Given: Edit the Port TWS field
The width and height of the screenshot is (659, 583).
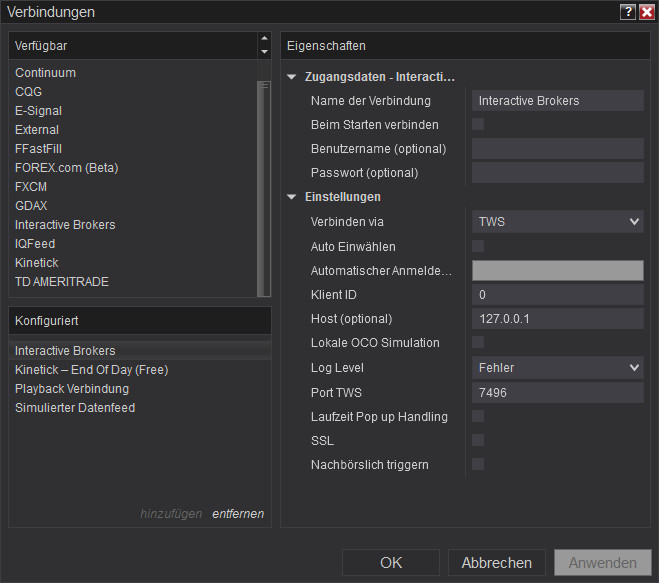Looking at the screenshot, I should pyautogui.click(x=558, y=393).
